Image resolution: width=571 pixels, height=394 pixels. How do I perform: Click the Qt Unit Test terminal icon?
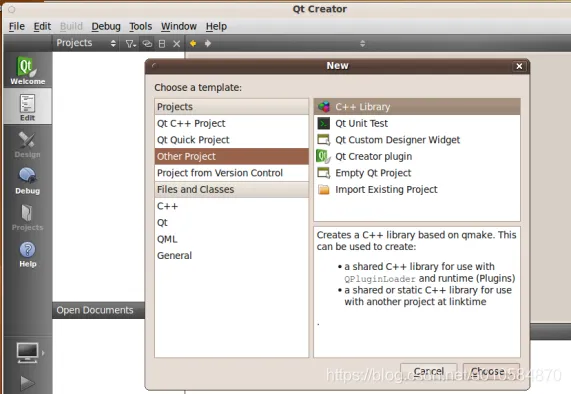coord(324,123)
